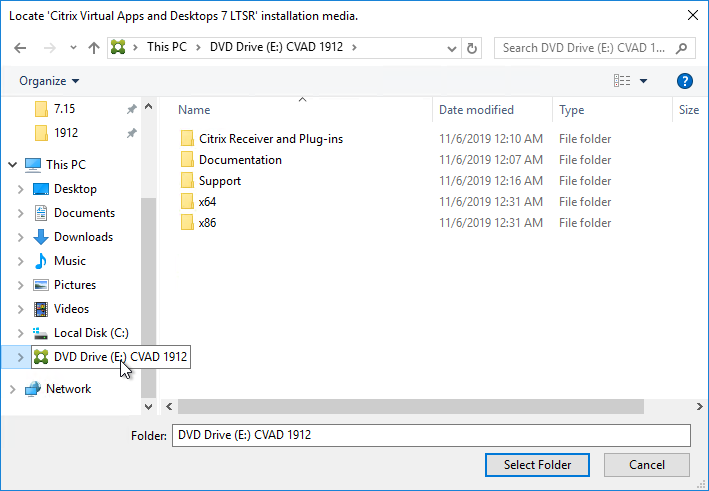The height and width of the screenshot is (491, 709).
Task: Open the Organize dropdown menu
Action: pos(49,81)
